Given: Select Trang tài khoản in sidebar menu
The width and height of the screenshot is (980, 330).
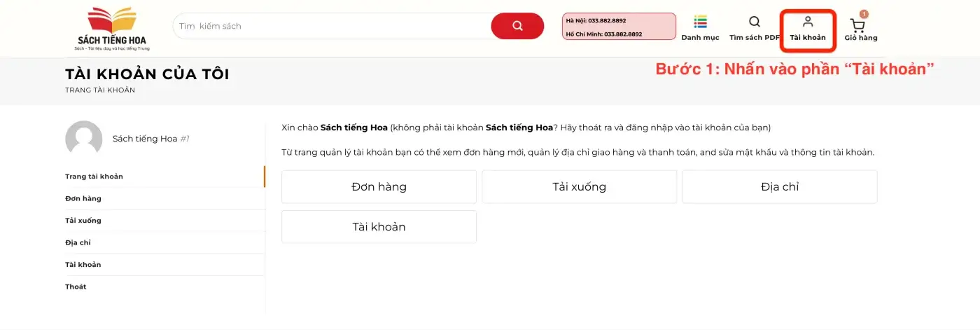Looking at the screenshot, I should (x=94, y=177).
